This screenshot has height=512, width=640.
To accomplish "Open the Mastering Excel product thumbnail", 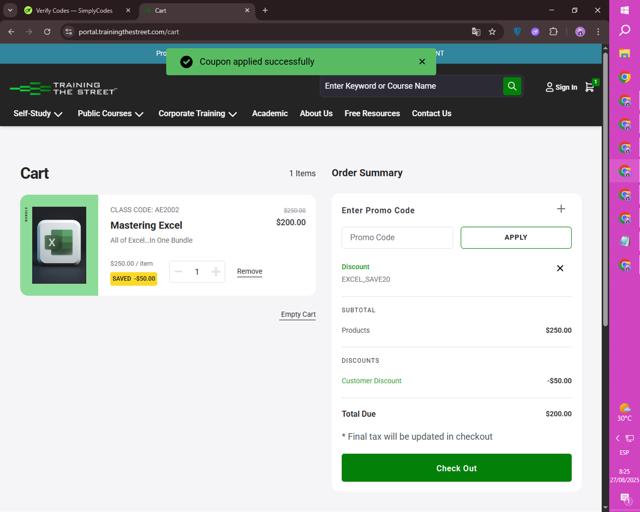I will pos(59,245).
